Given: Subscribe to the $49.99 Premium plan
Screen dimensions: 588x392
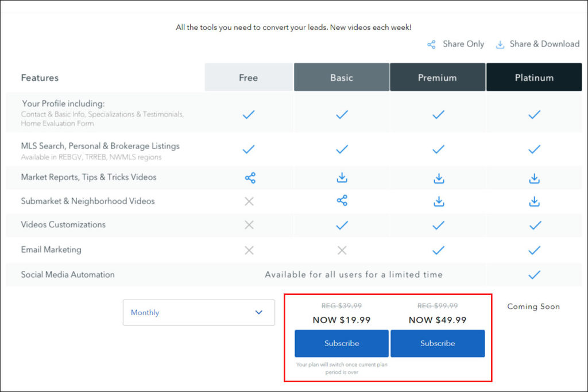Looking at the screenshot, I should coord(438,343).
